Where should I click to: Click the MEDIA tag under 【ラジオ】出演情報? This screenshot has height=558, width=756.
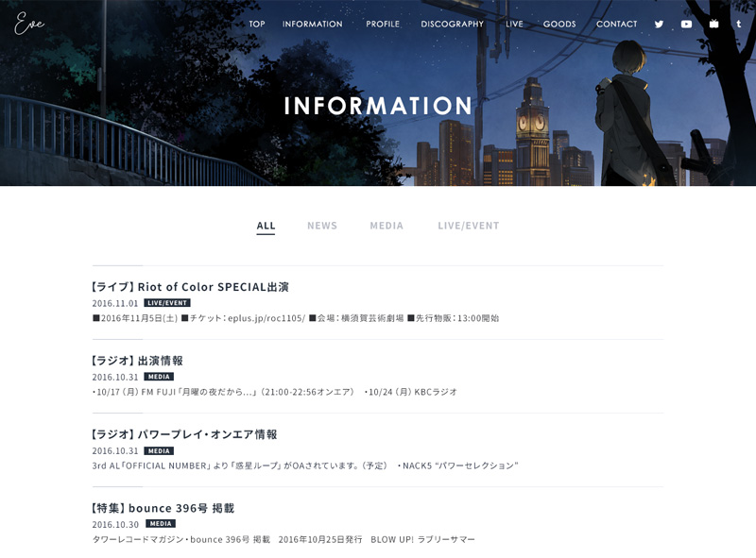[x=159, y=377]
